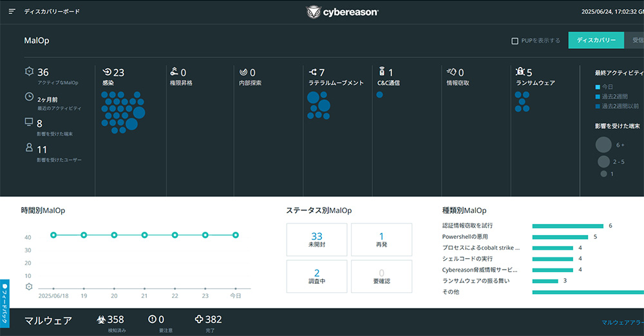Open the 0 要確認 status tile
The height and width of the screenshot is (336, 644).
click(381, 276)
